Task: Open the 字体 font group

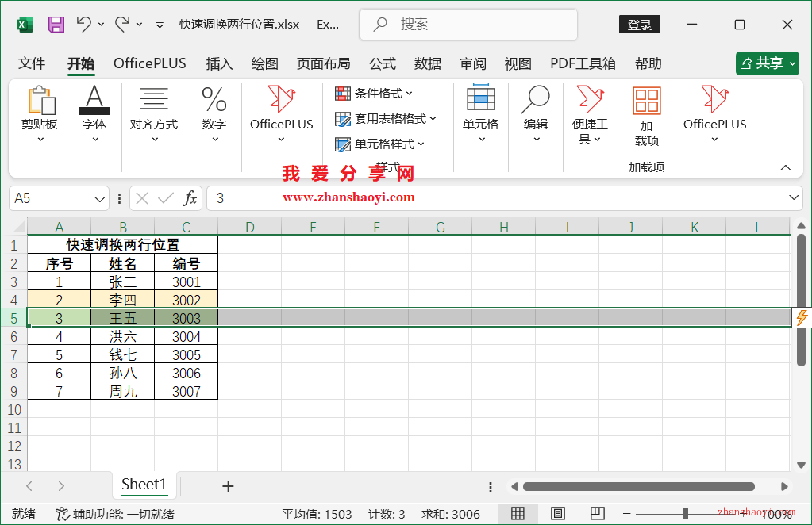Action: 94,115
